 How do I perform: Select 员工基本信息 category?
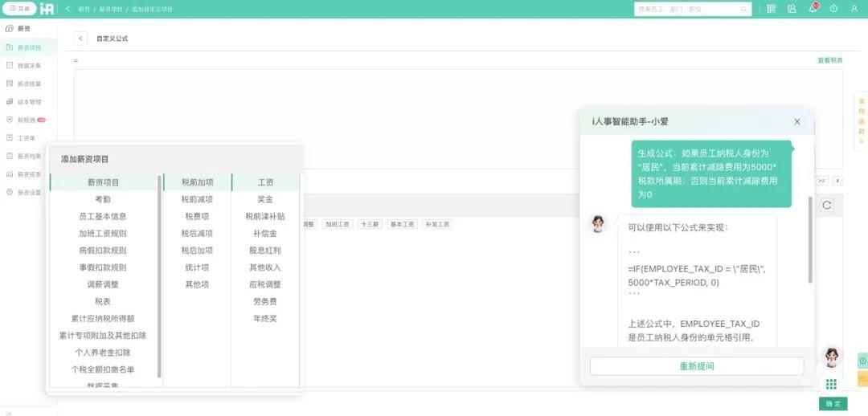[x=104, y=216]
